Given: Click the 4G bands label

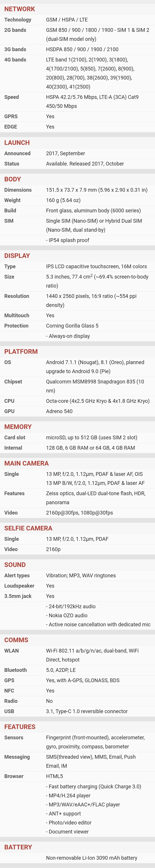Looking at the screenshot, I should click(15, 60).
